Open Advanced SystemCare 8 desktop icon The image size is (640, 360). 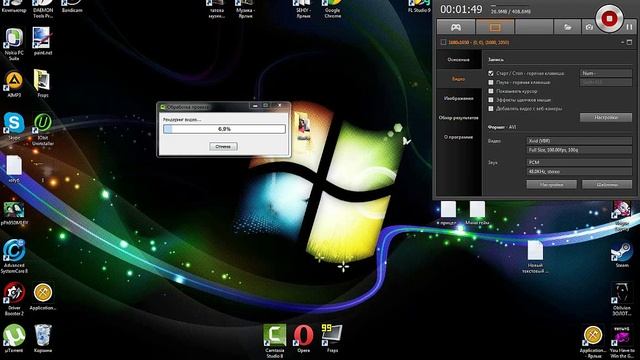[x=14, y=256]
